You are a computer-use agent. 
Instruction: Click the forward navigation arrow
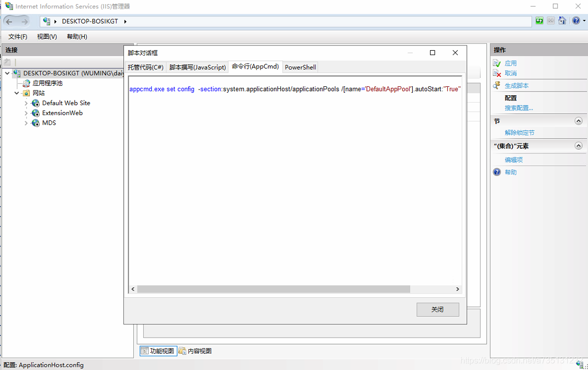click(x=25, y=22)
